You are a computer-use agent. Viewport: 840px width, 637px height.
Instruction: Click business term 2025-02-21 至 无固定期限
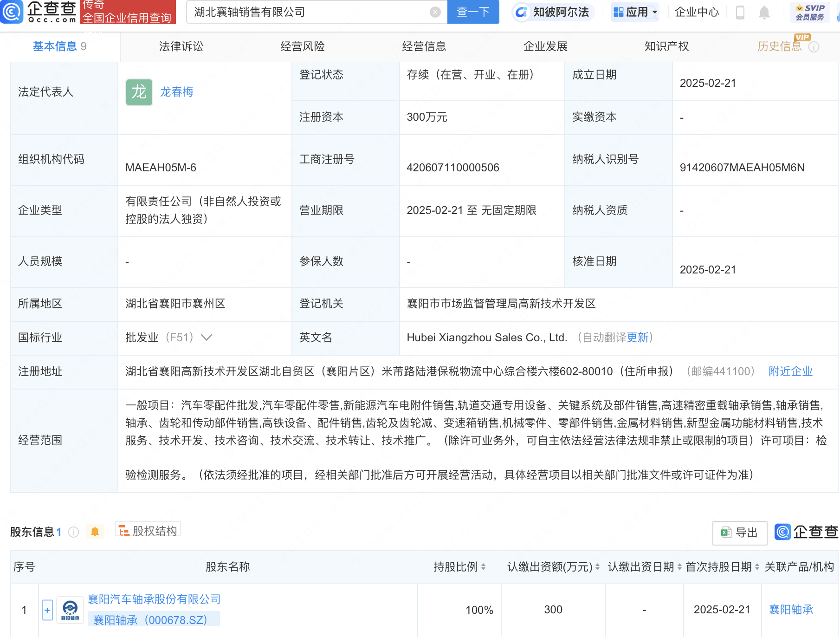point(472,210)
